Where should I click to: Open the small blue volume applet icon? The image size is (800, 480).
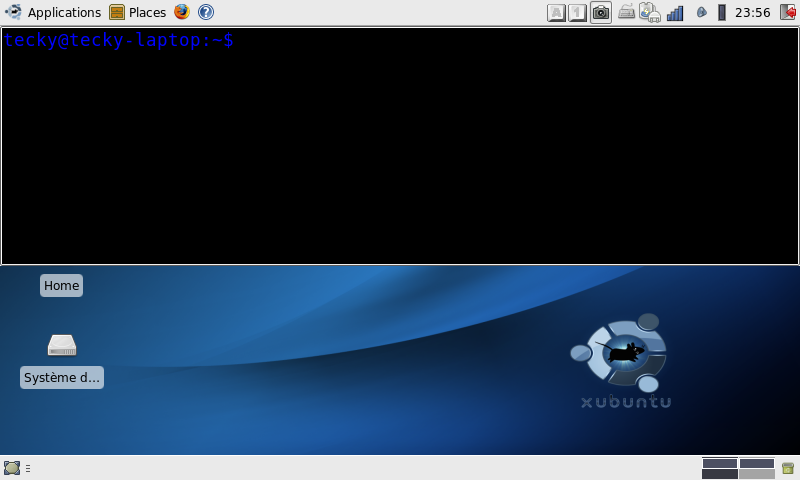click(702, 12)
